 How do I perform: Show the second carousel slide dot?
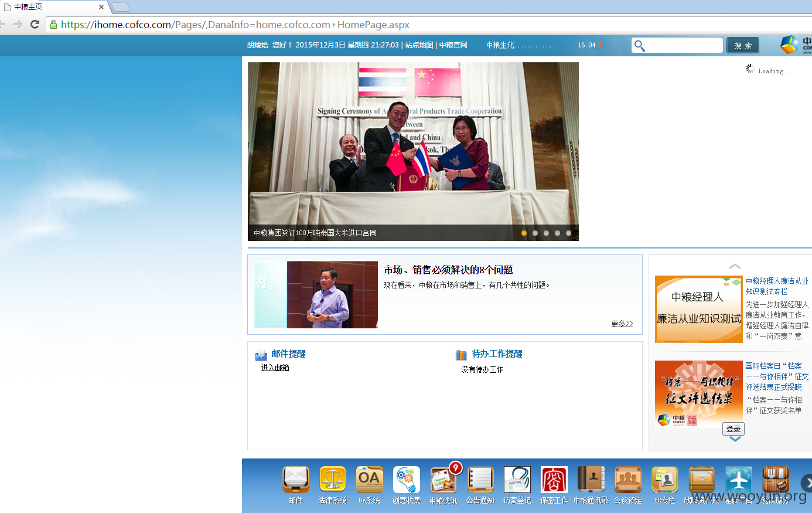535,233
